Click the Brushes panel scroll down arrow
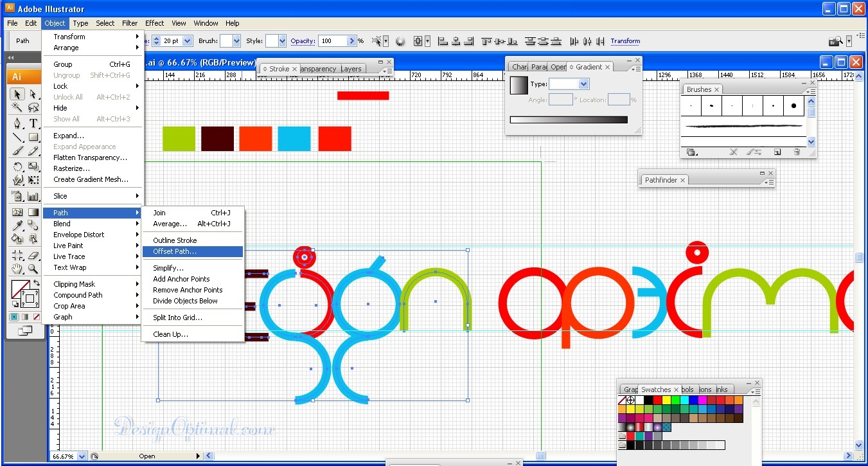 (811, 142)
